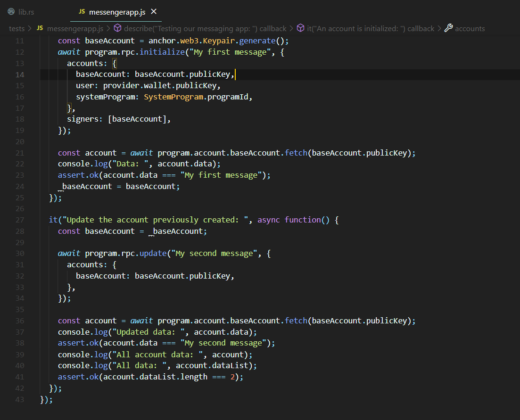Screen dimensions: 520x420
Task: Select the messengerapp.js tab label
Action: [x=116, y=12]
